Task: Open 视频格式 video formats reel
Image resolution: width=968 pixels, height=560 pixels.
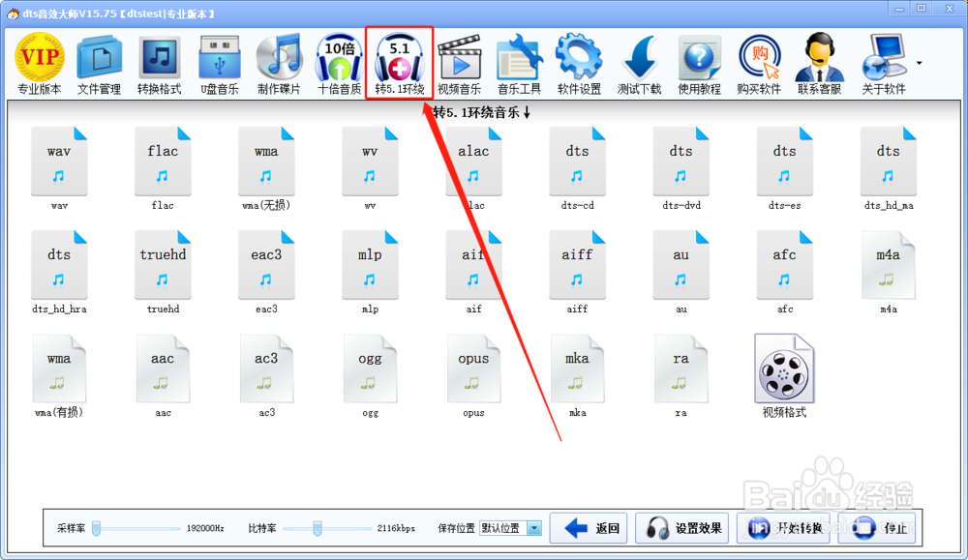Action: [x=785, y=376]
